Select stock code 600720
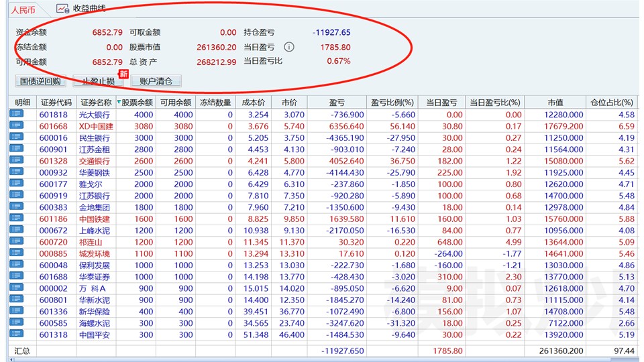 (54, 242)
